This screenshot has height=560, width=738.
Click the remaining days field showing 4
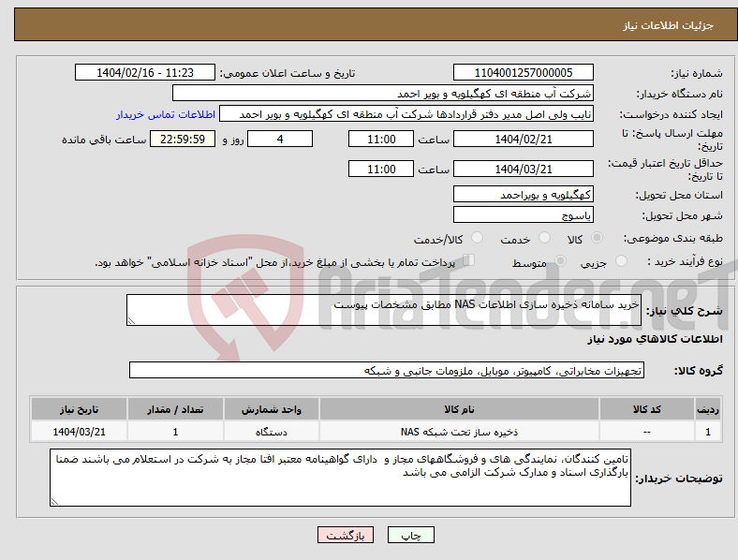[x=280, y=139]
